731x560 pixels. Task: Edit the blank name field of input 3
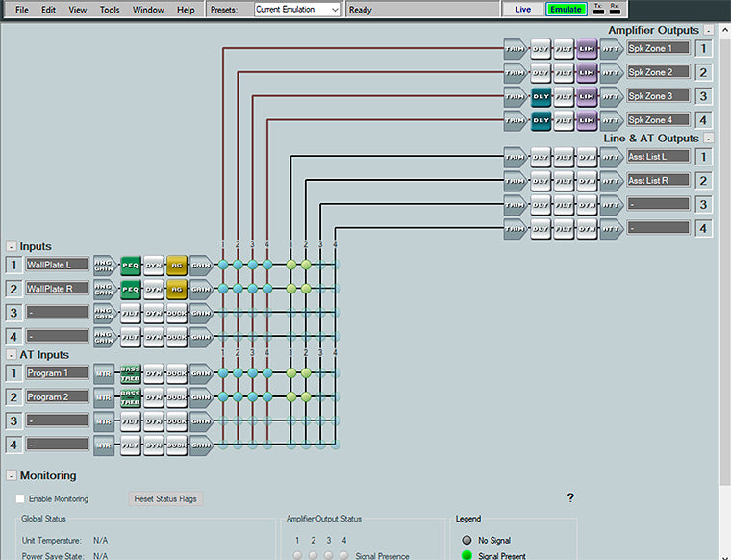coord(57,312)
